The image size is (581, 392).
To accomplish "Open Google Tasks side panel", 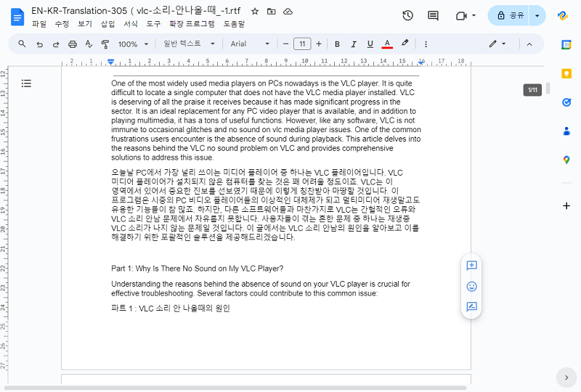I will pos(566,102).
